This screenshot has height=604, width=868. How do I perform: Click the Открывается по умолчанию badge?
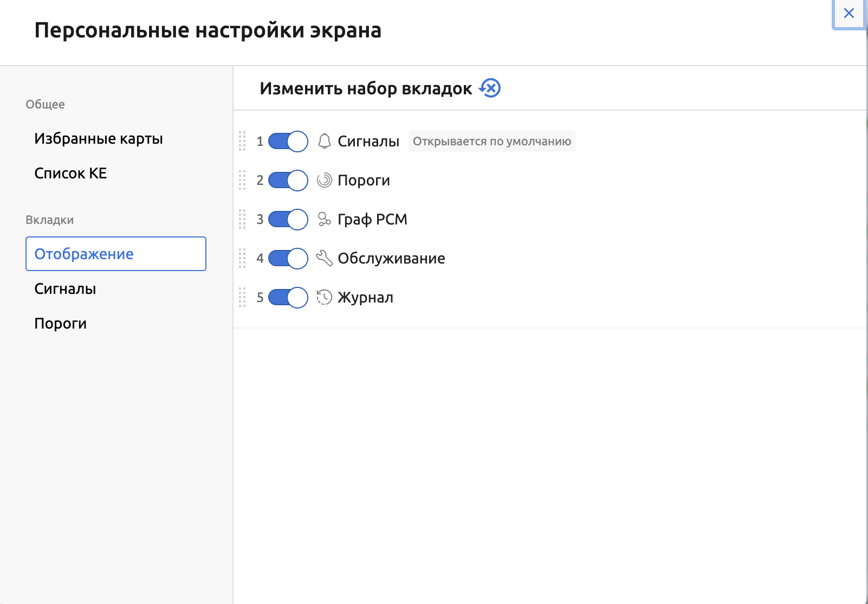(x=491, y=141)
